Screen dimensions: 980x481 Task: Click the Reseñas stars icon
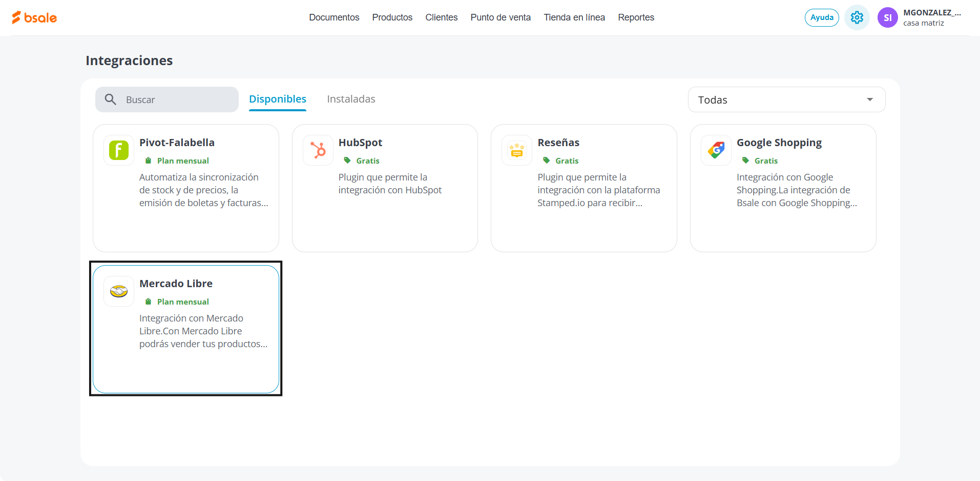pos(517,150)
